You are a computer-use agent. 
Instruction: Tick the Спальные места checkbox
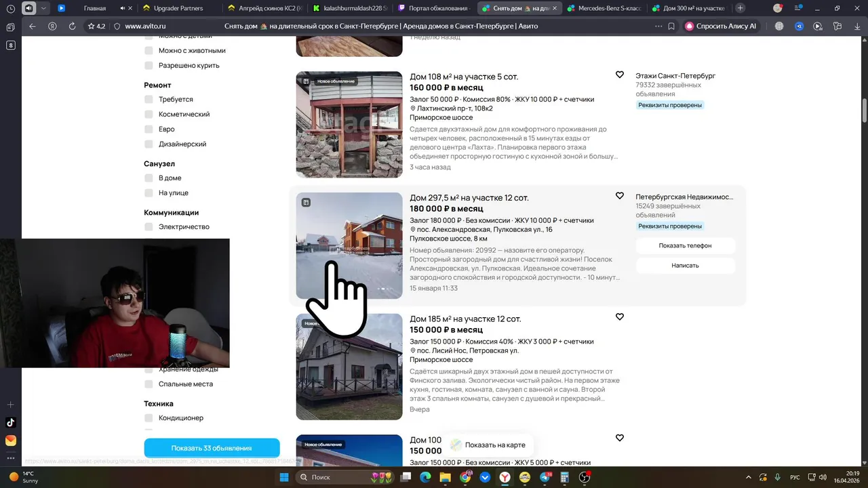(x=149, y=384)
